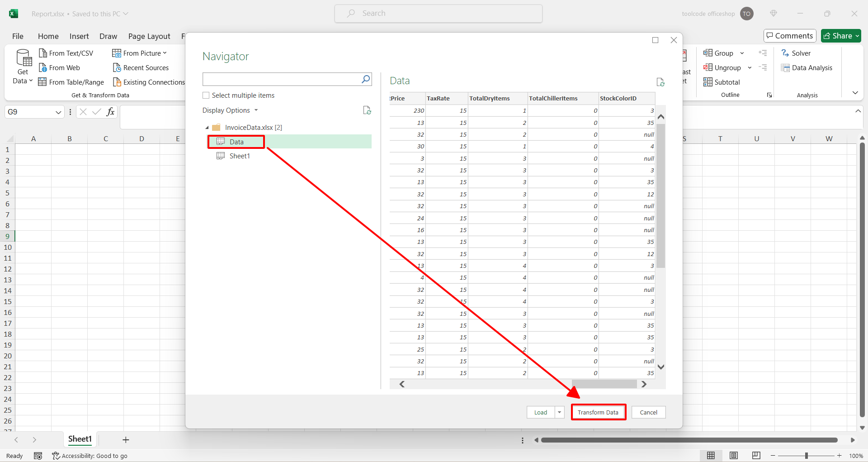Switch to Page Break Preview
The image size is (868, 462).
click(756, 456)
